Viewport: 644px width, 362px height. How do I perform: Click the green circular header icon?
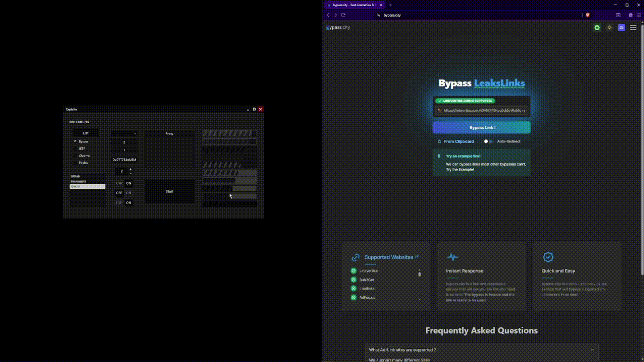pos(597,28)
